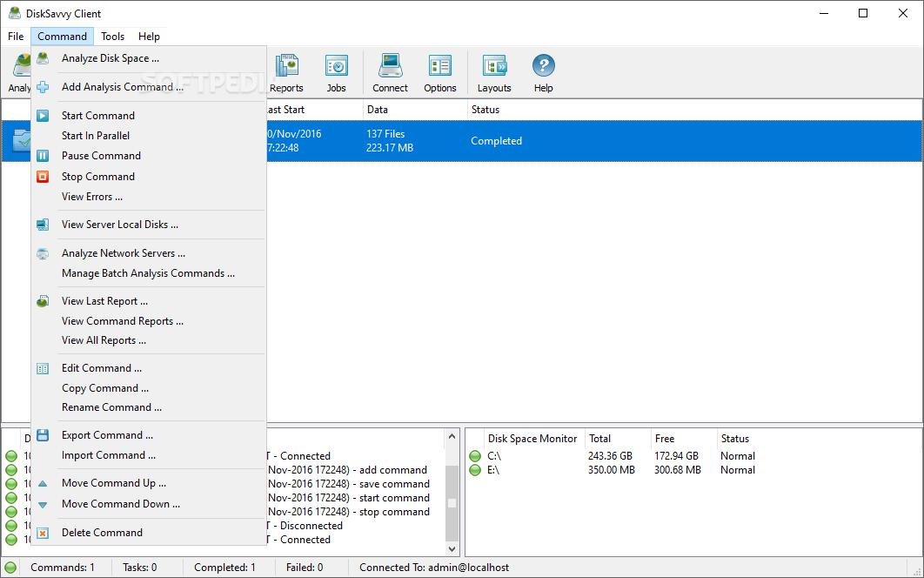Click the Start Command play icon
924x578 pixels.
pyautogui.click(x=43, y=116)
